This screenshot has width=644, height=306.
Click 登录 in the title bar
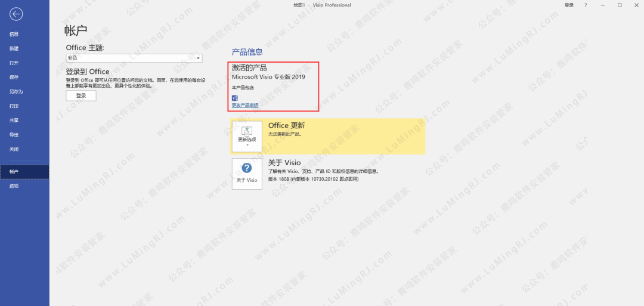(x=569, y=5)
